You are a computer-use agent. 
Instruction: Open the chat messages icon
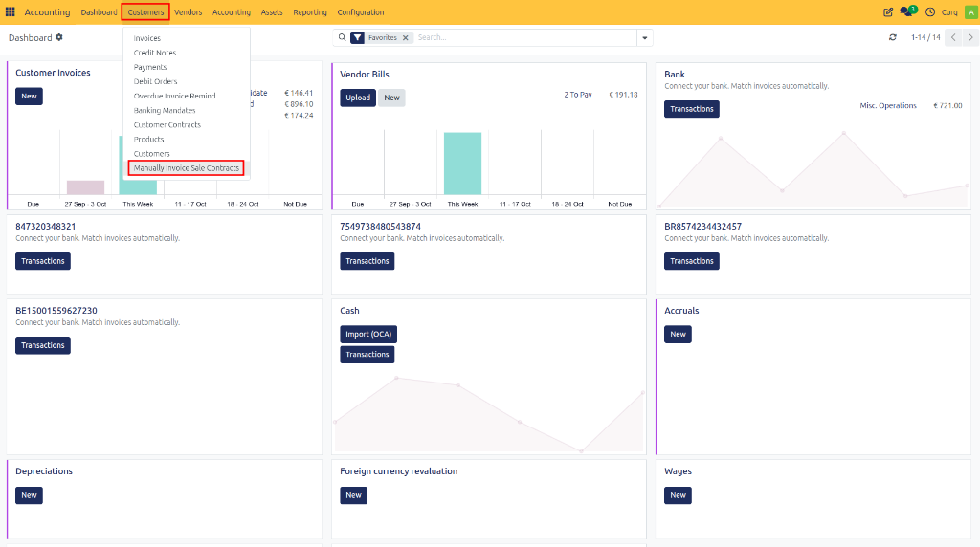pos(907,11)
